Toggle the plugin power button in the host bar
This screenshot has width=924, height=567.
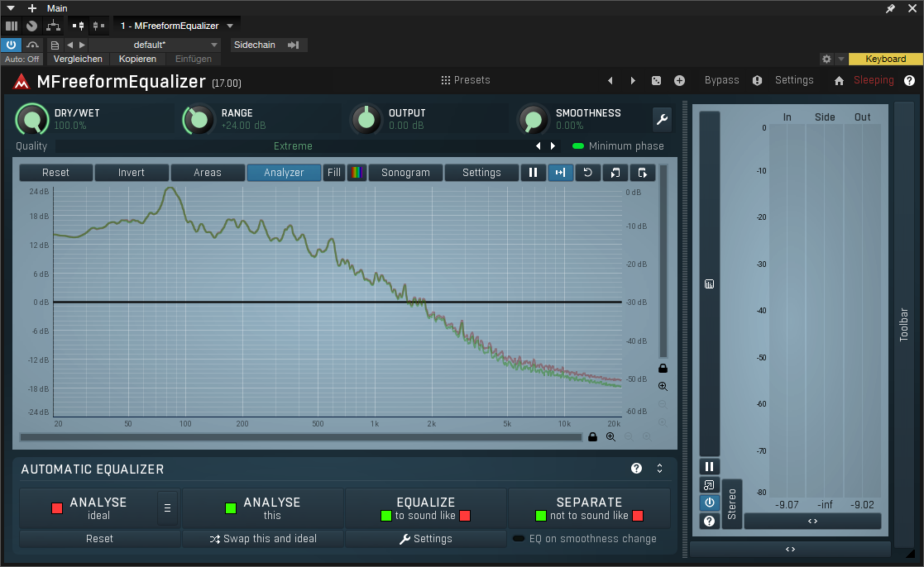(12, 45)
